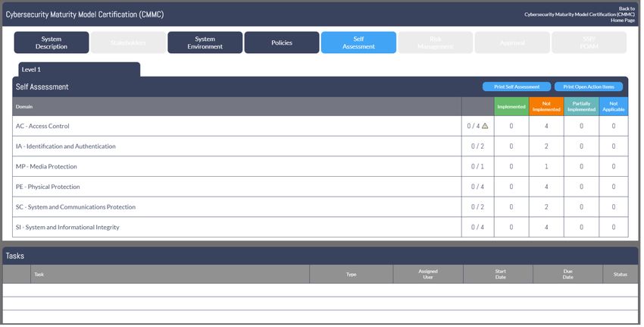
Task: Open IA - Identification and Authentication domain
Action: [x=66, y=146]
